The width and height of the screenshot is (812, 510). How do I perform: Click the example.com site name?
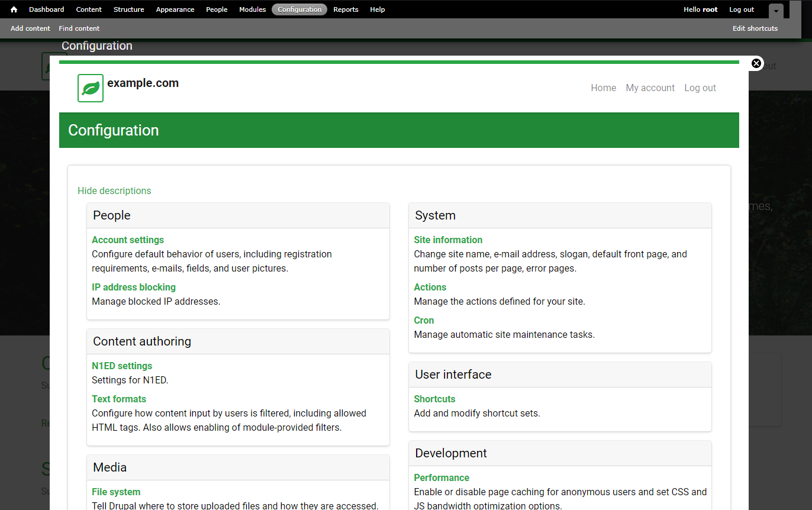tap(143, 83)
